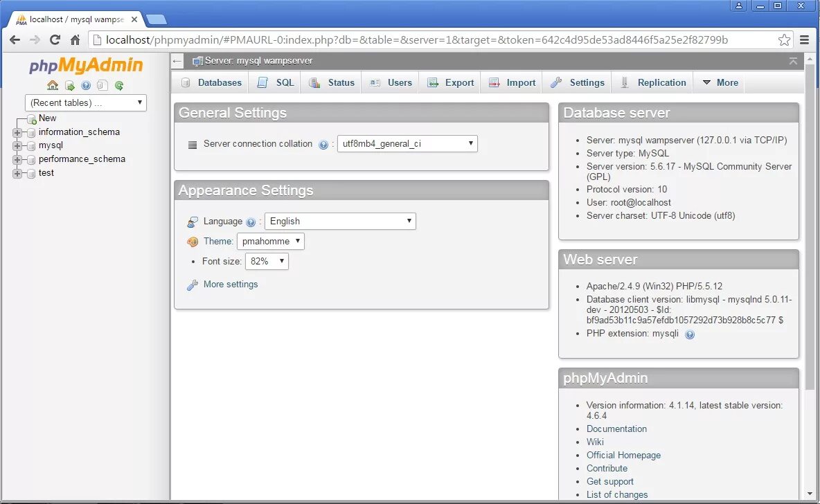820x504 pixels.
Task: Open the List of changes link
Action: 617,494
